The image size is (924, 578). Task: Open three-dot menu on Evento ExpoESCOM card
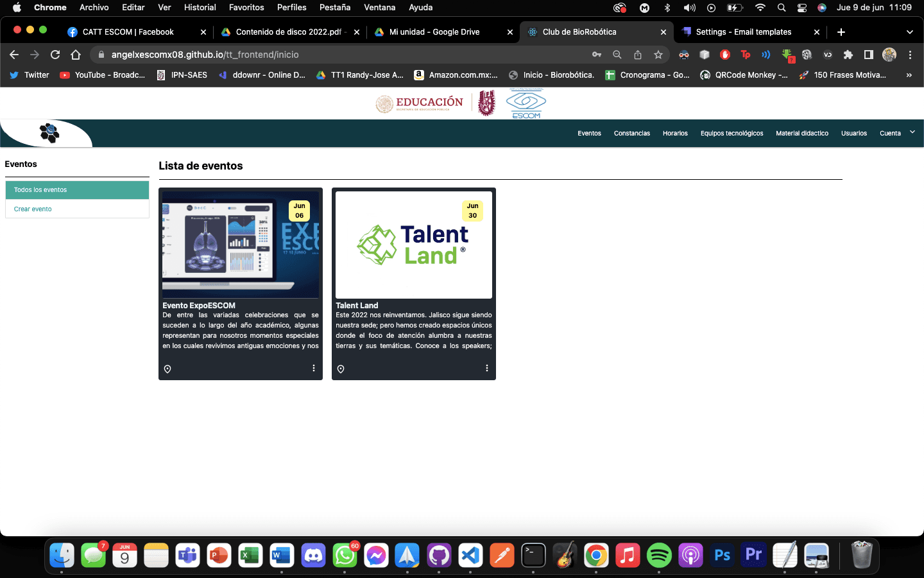[x=314, y=368]
